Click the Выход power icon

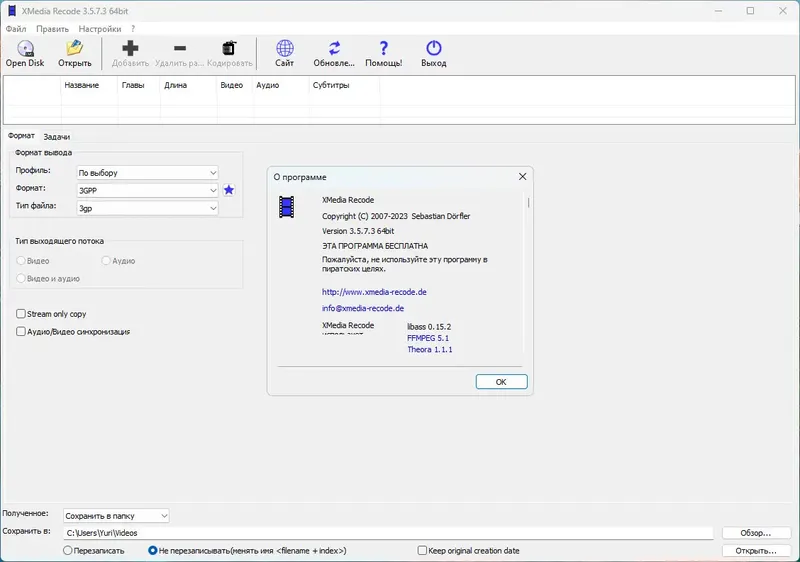pyautogui.click(x=434, y=48)
